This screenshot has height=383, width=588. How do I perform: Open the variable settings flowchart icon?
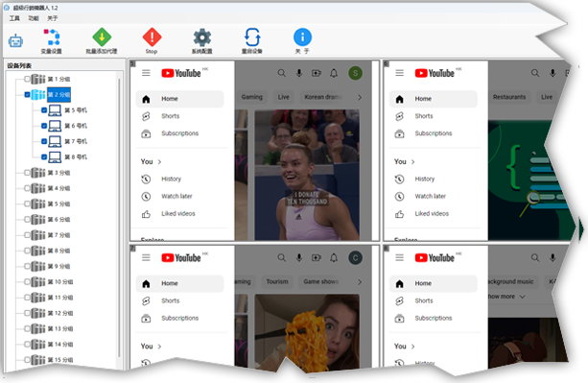(52, 37)
